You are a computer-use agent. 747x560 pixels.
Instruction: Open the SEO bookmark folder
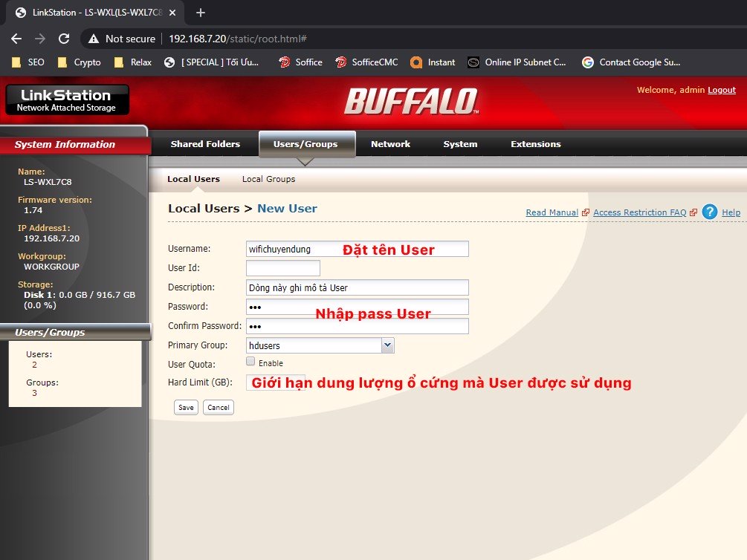click(x=28, y=62)
